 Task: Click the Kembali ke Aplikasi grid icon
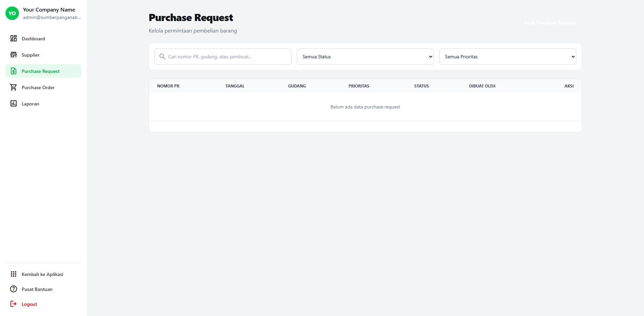pyautogui.click(x=14, y=274)
